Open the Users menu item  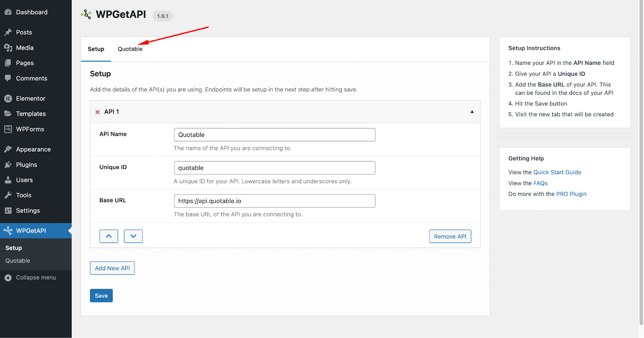pos(25,180)
